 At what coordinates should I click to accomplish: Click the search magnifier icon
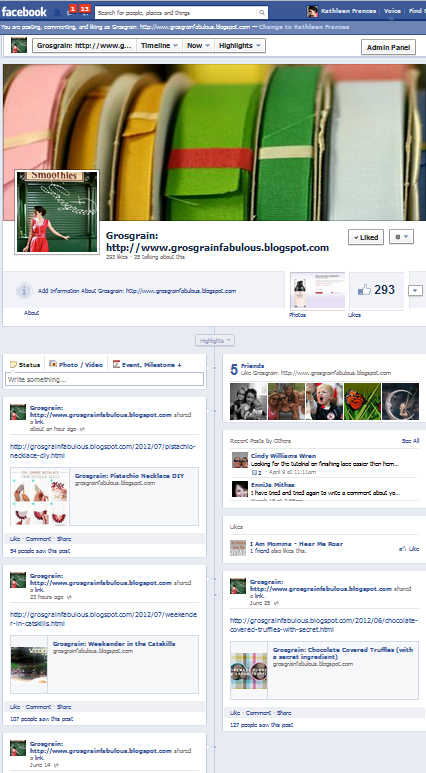[262, 12]
